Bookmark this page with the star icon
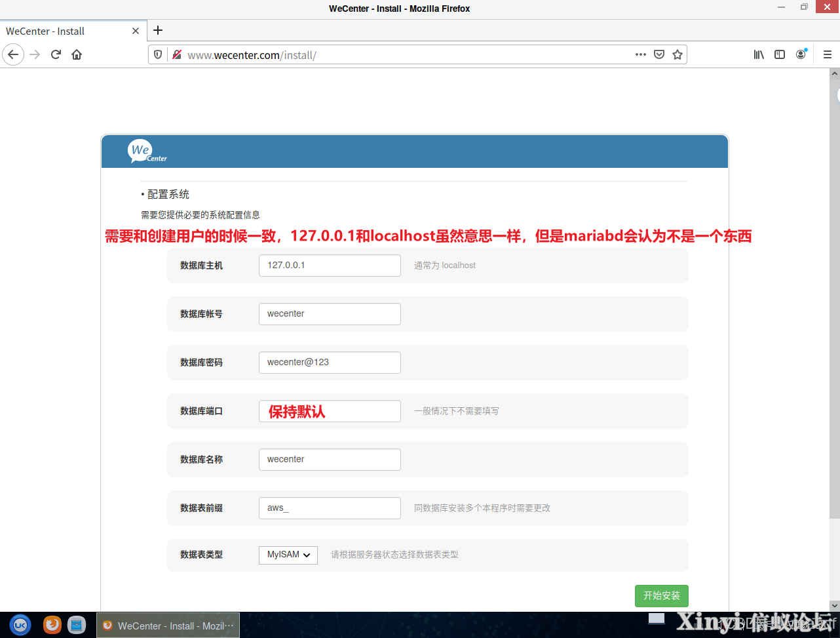840x638 pixels. (678, 54)
